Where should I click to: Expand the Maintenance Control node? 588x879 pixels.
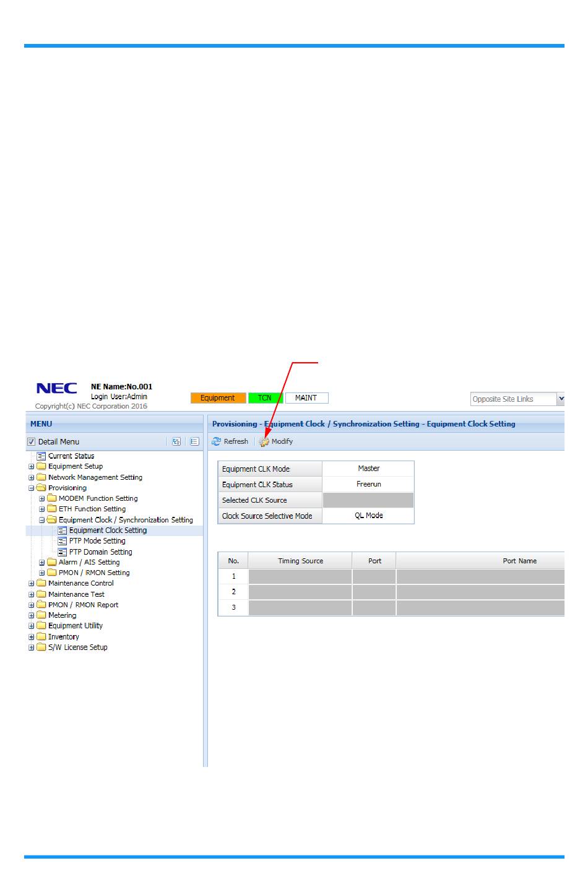(x=32, y=584)
